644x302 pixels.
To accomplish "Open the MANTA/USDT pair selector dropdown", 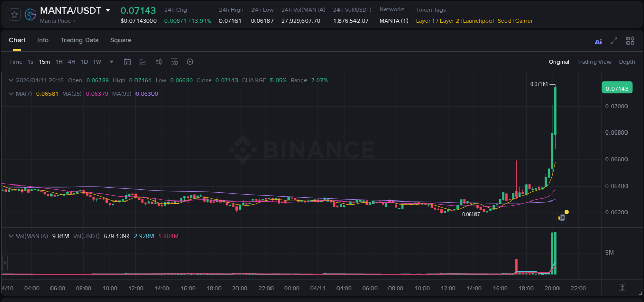I will (x=108, y=10).
